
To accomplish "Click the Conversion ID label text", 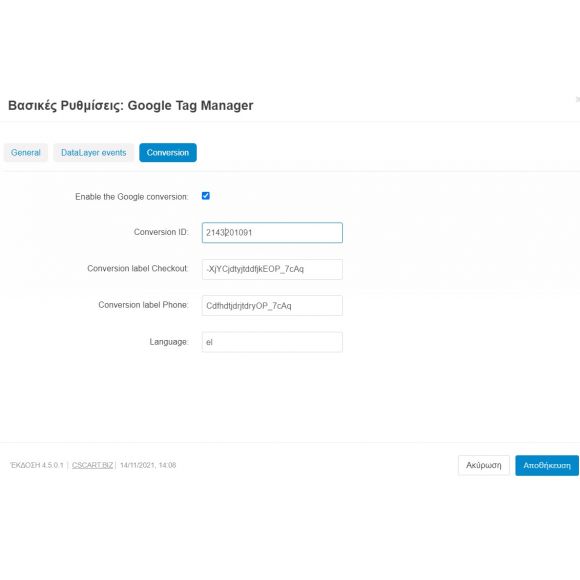I will pos(161,232).
